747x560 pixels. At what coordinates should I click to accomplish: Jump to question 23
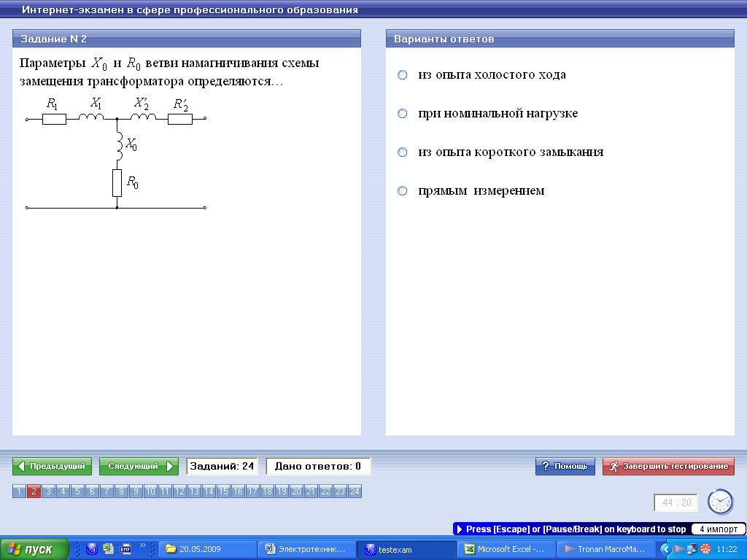tap(340, 491)
